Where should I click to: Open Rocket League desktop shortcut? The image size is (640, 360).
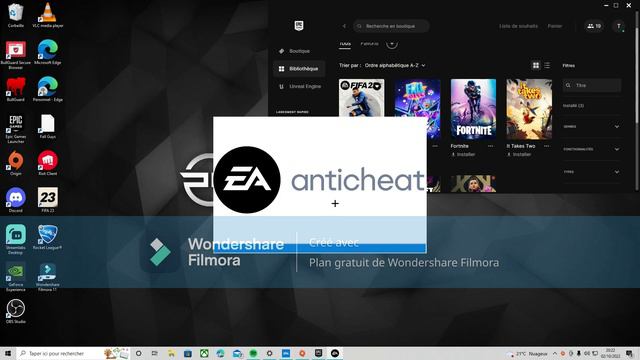[48, 237]
